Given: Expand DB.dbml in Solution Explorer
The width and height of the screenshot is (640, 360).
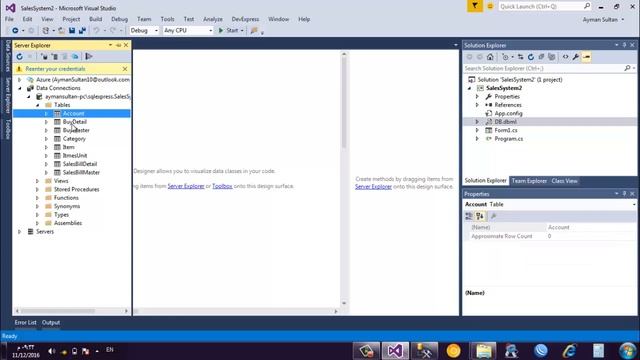Looking at the screenshot, I should [477, 122].
